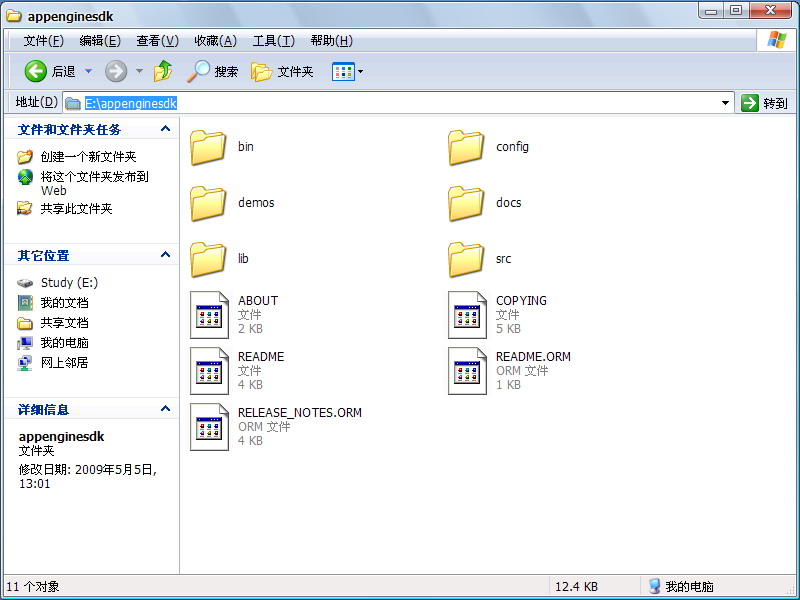
Task: Open the Back button history dropdown
Action: [88, 71]
